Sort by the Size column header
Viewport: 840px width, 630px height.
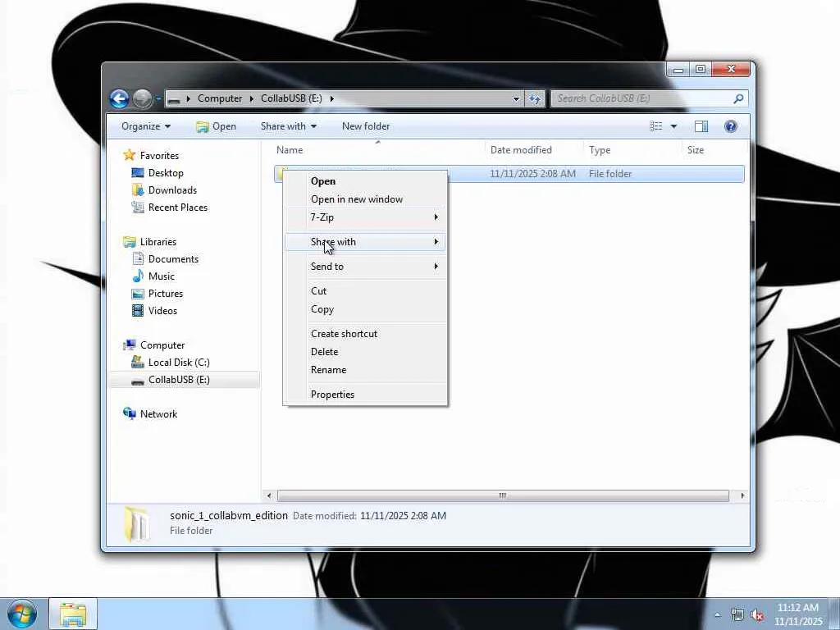click(696, 150)
